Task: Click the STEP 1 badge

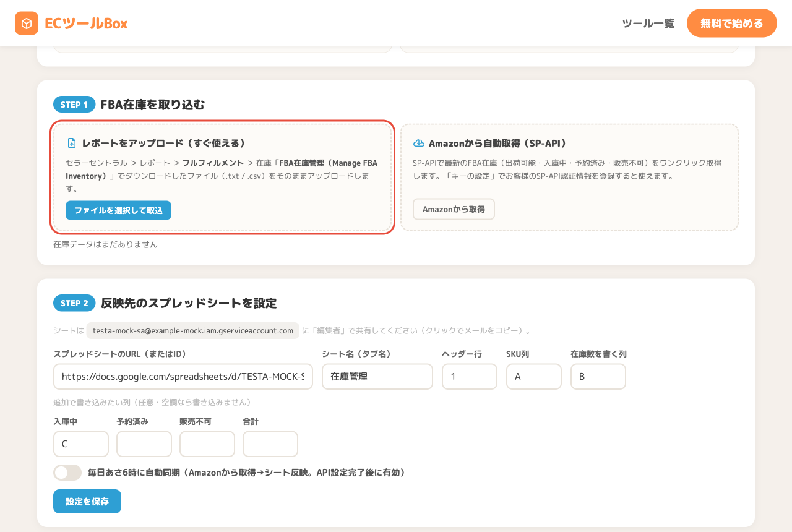Action: point(74,105)
